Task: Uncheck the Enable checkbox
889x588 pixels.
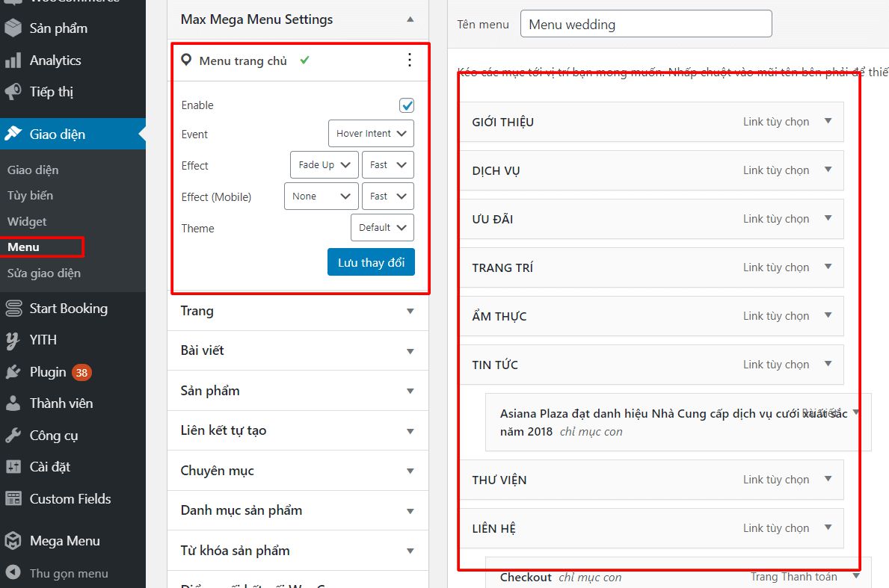Action: (406, 105)
